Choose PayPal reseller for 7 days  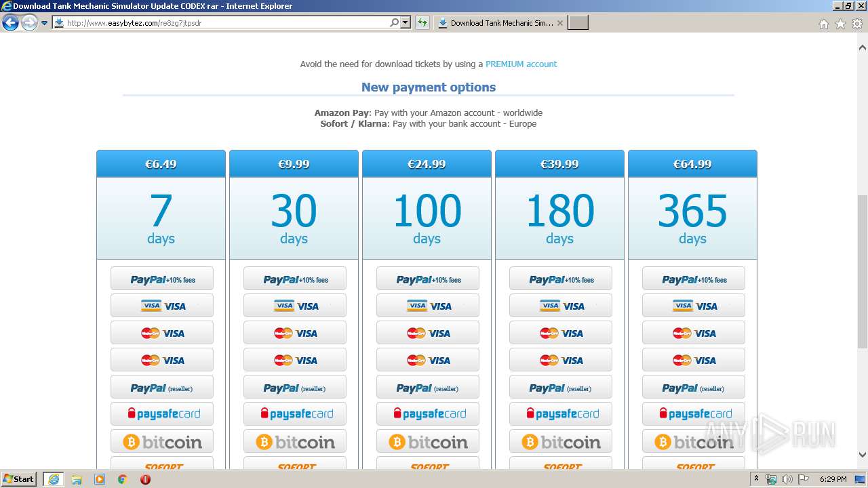point(162,387)
